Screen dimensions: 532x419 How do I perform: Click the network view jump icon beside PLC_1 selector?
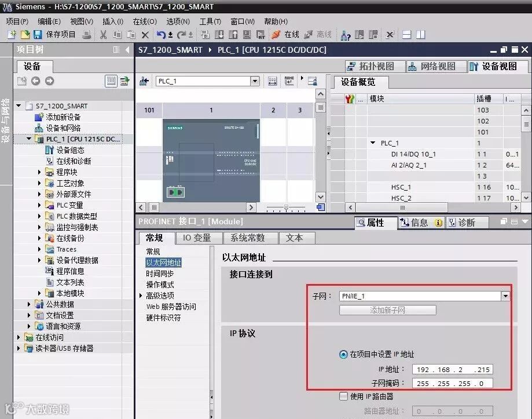point(144,81)
